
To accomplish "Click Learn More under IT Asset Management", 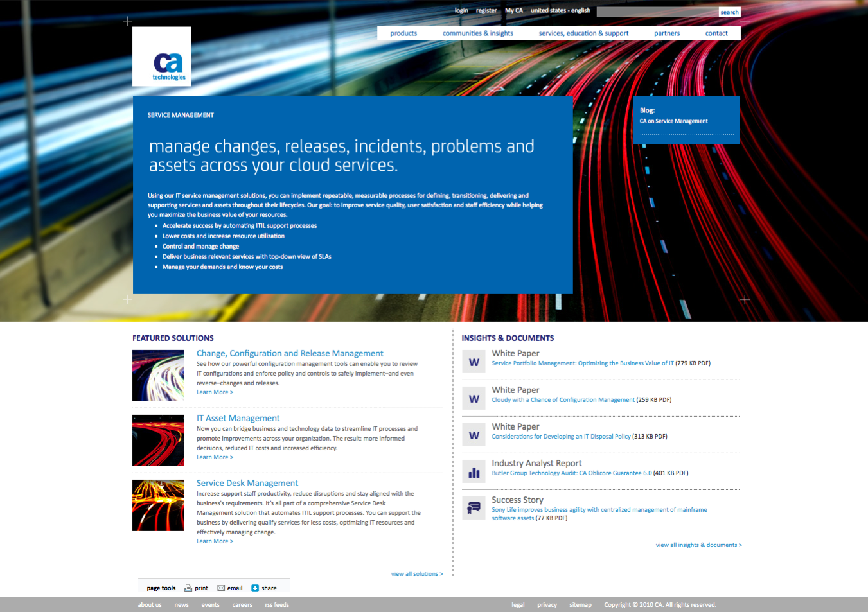I will [x=215, y=457].
